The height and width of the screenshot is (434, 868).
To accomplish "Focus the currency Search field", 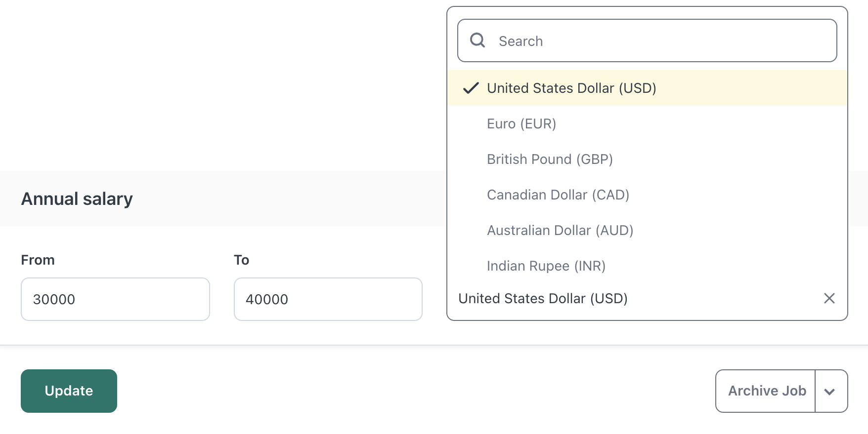I will pos(647,40).
